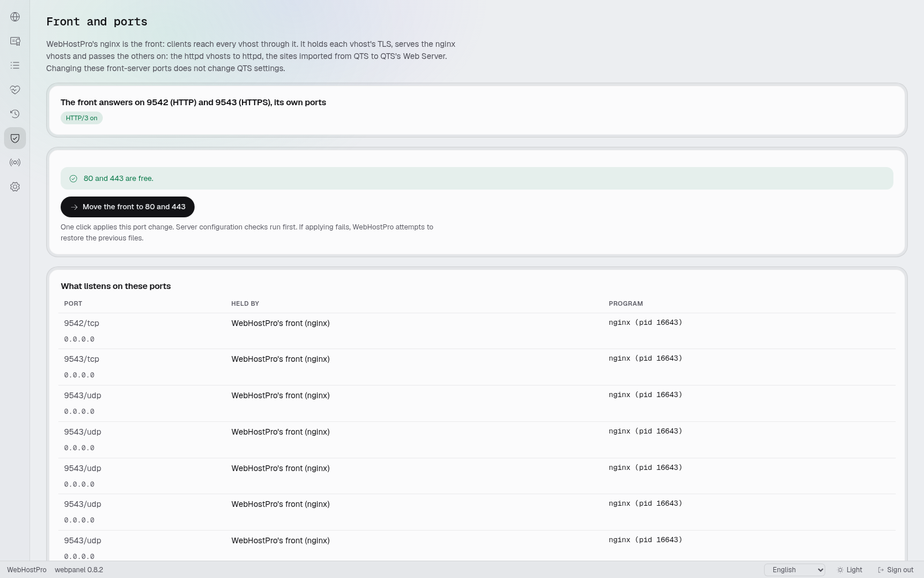This screenshot has height=578, width=924.
Task: Click the sun icon next to Light
Action: point(840,570)
